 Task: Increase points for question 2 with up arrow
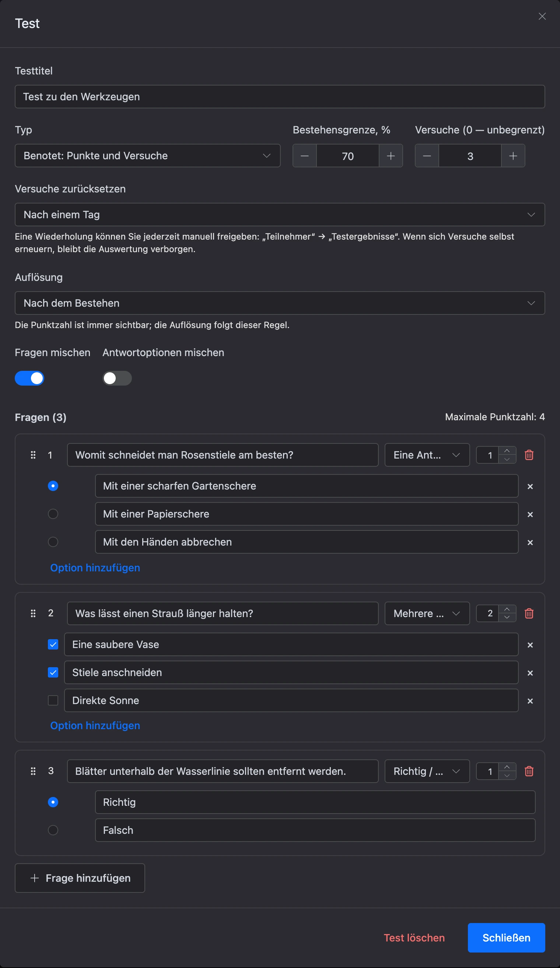click(x=507, y=609)
